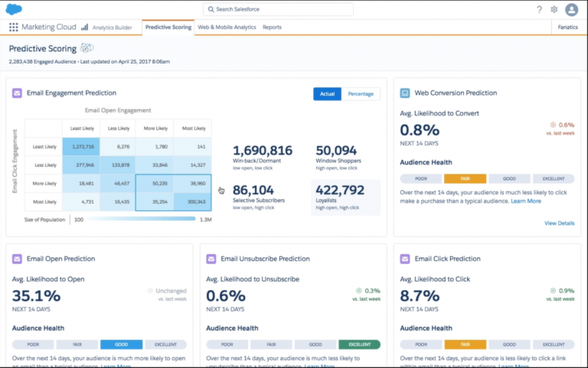This screenshot has height=368, width=588.
Task: Click heatmap cell 36,960
Action: pyautogui.click(x=192, y=184)
